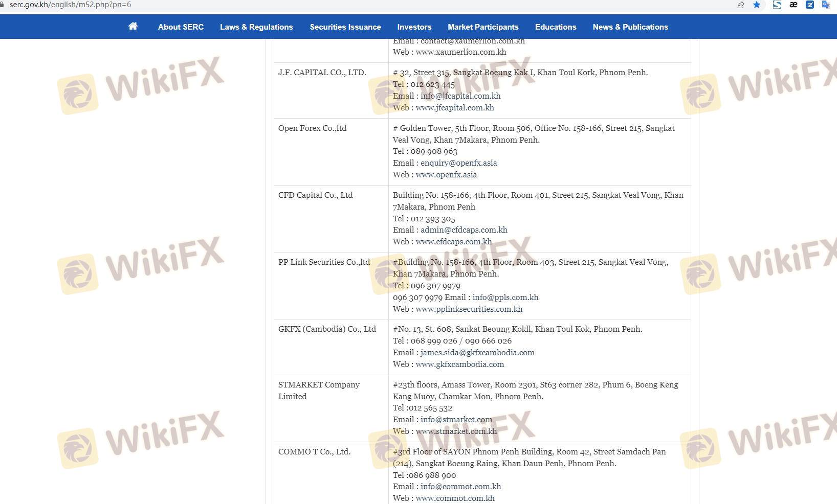
Task: Click GKFX phone 068 999 026 / 090 666 026
Action: pyautogui.click(x=461, y=341)
